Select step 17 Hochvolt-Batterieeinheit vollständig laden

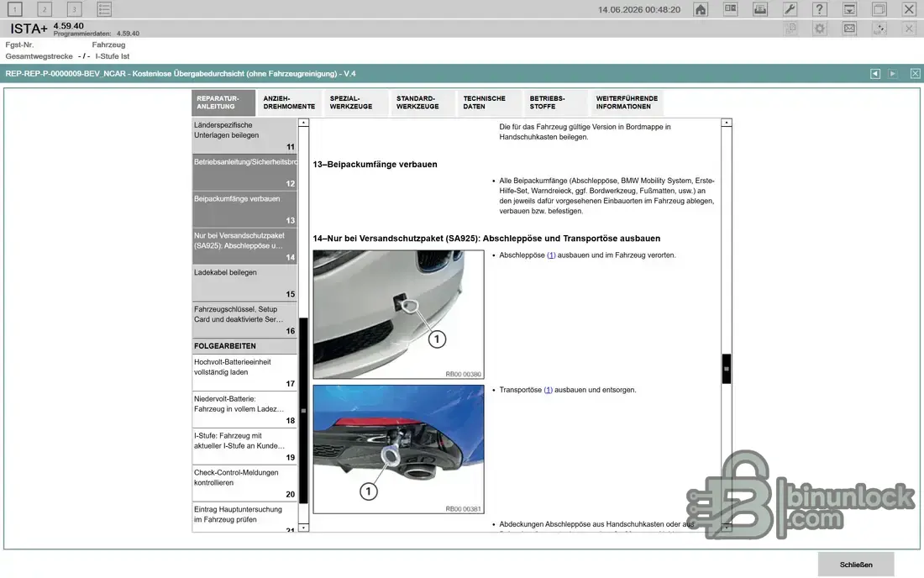click(244, 372)
